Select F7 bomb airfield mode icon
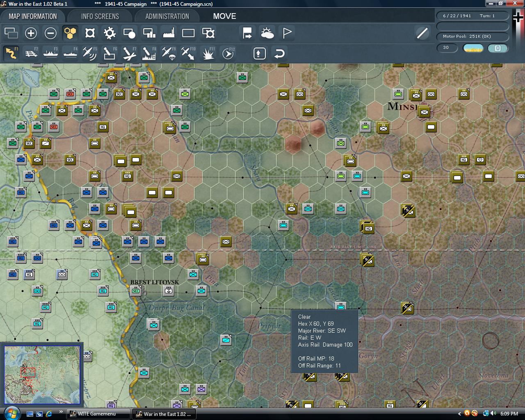Viewport: 525px width, 420px height. pyautogui.click(x=129, y=53)
